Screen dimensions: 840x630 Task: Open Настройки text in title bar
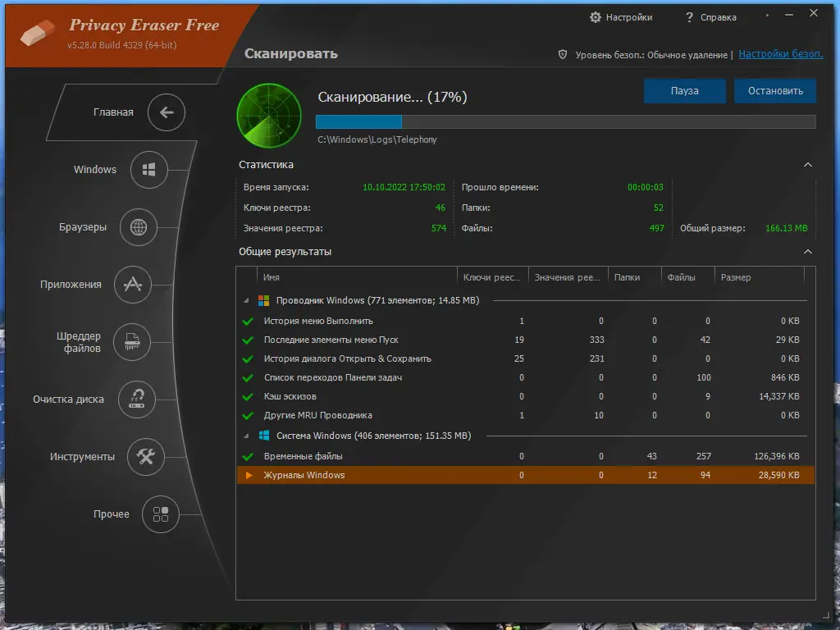pos(629,17)
